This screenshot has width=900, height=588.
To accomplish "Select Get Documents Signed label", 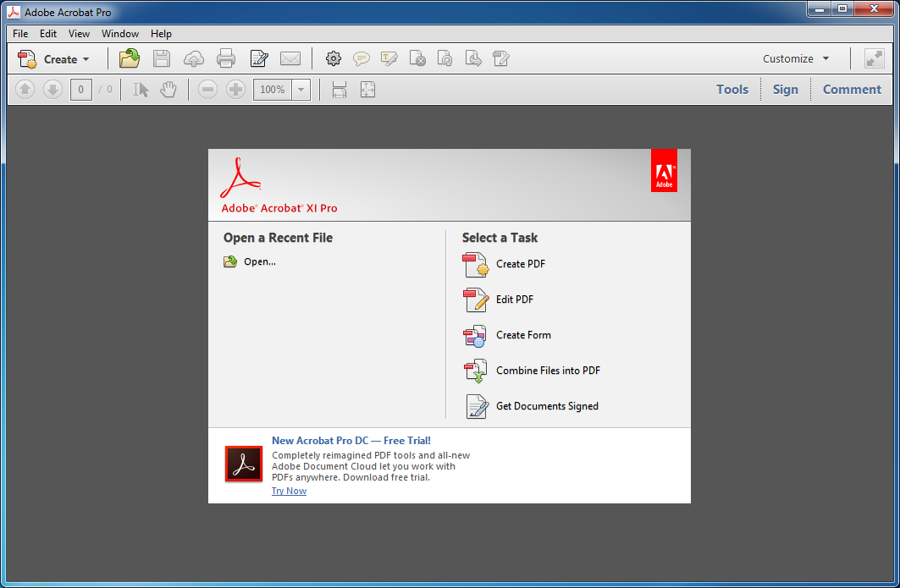I will [547, 406].
